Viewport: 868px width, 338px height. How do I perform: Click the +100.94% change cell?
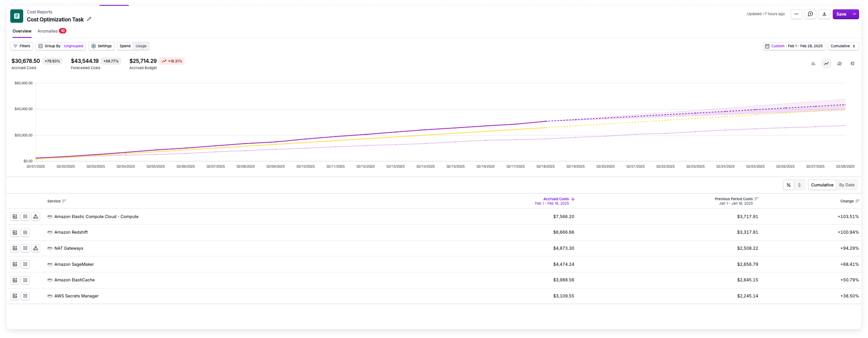(848, 232)
